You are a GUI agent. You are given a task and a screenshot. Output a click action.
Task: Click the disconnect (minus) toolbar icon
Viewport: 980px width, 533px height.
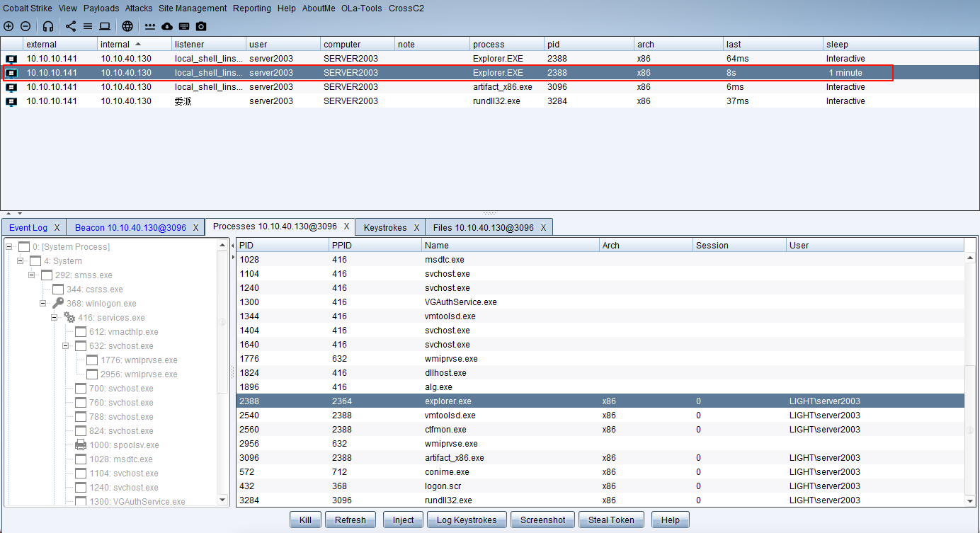pos(25,26)
